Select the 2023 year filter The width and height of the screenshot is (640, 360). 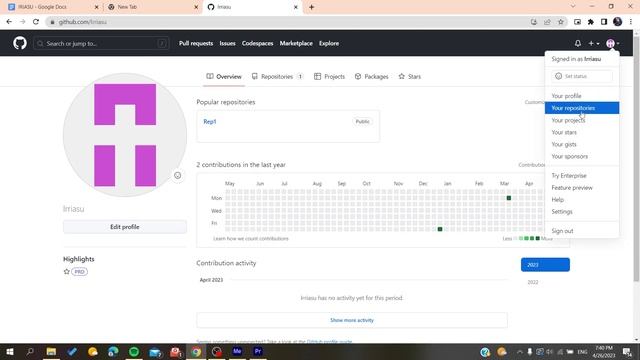click(545, 265)
